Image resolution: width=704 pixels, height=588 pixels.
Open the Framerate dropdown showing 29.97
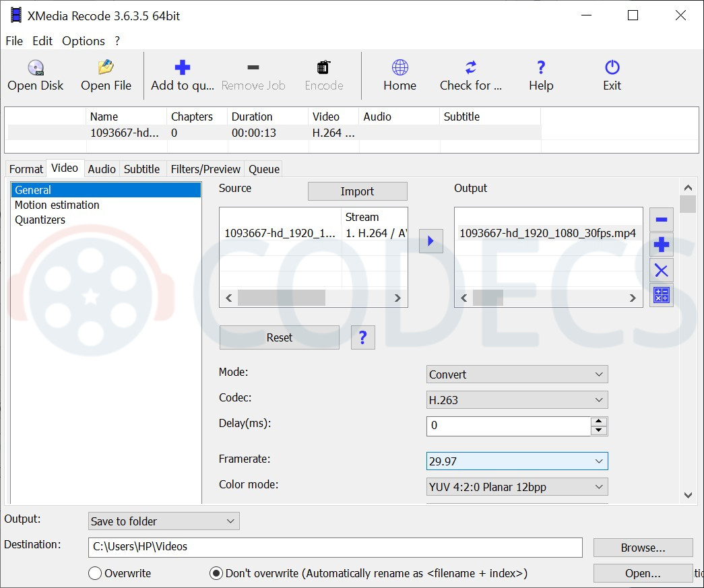pyautogui.click(x=517, y=461)
